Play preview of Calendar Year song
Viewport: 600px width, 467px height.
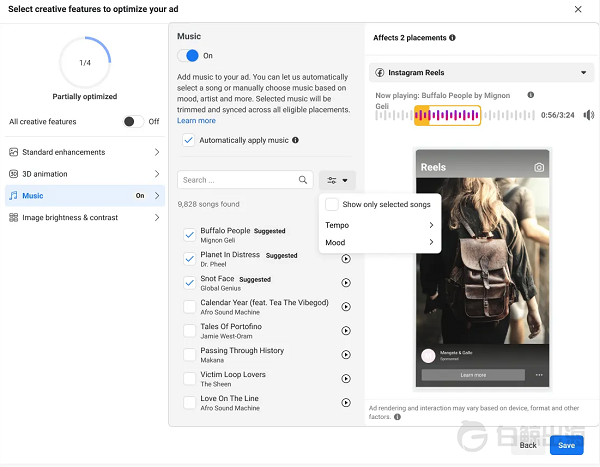click(346, 307)
